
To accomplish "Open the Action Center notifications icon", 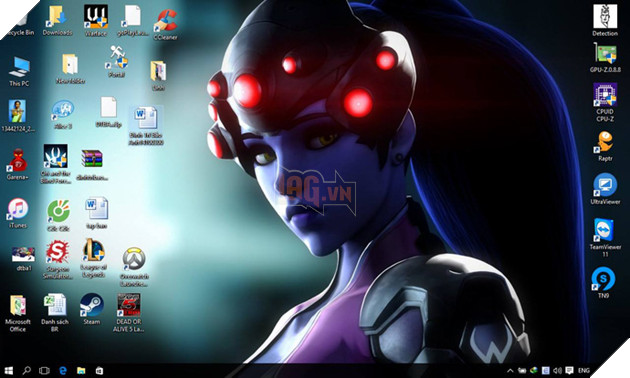I will (x=569, y=370).
